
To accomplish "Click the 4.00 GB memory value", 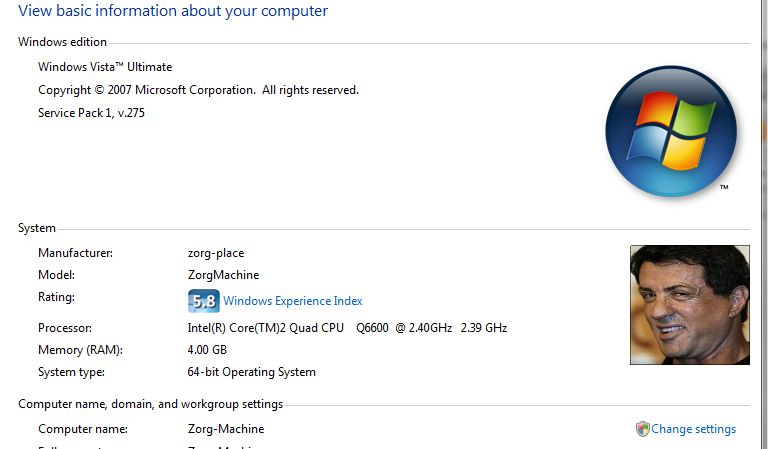I will pyautogui.click(x=207, y=350).
